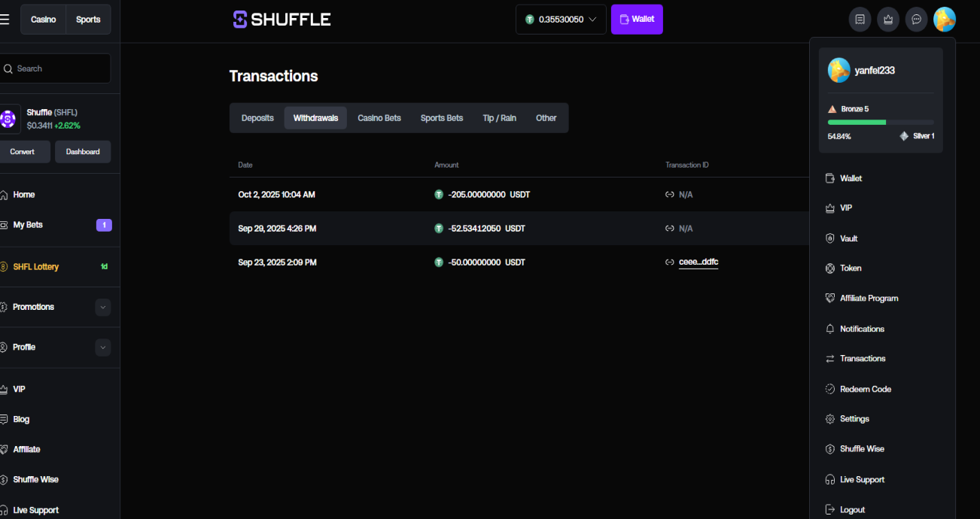Image resolution: width=980 pixels, height=519 pixels.
Task: Switch to Casino mode in top bar
Action: point(43,20)
